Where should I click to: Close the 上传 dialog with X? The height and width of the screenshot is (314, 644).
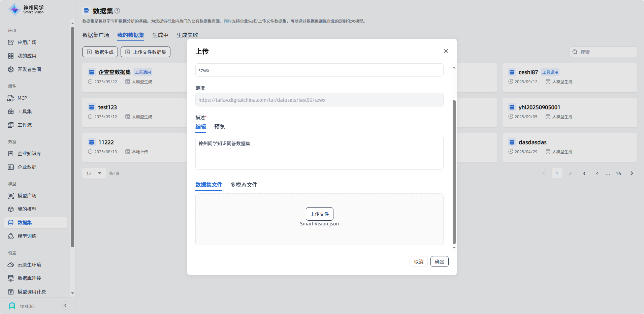[x=446, y=51]
